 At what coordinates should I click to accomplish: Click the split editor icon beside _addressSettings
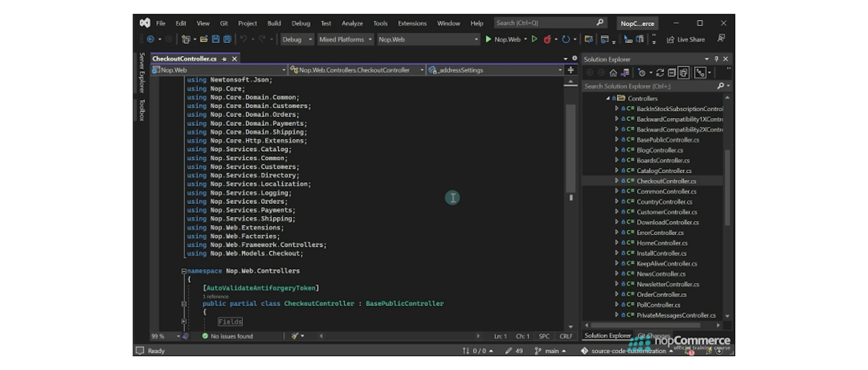coord(571,70)
